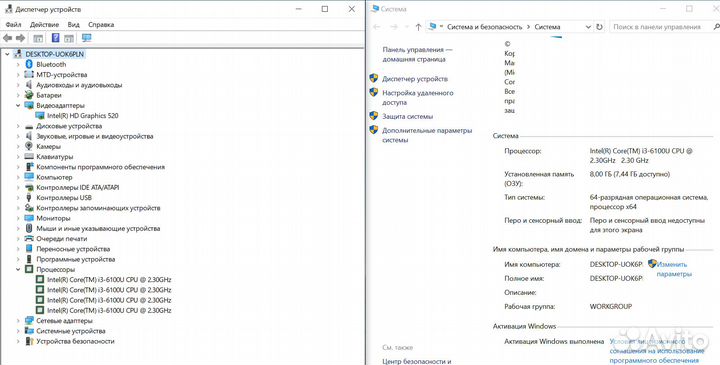Expand the Переносные устройства category
720x365 pixels.
click(x=18, y=249)
